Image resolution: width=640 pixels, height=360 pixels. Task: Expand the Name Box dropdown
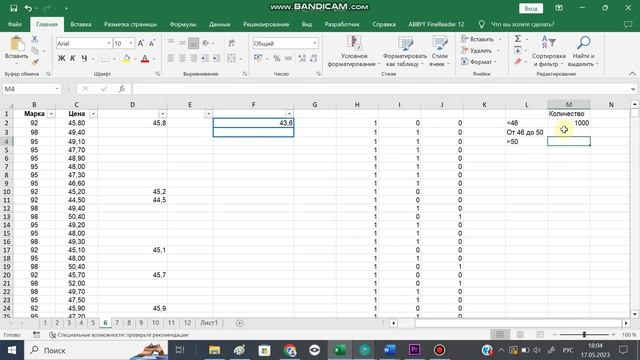57,89
